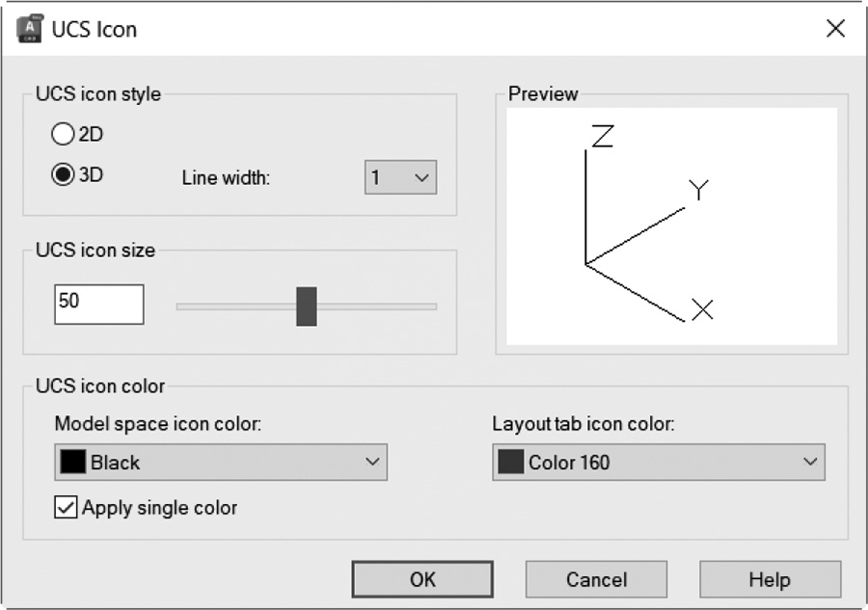Click the Help button
The height and width of the screenshot is (610, 868).
click(x=770, y=579)
